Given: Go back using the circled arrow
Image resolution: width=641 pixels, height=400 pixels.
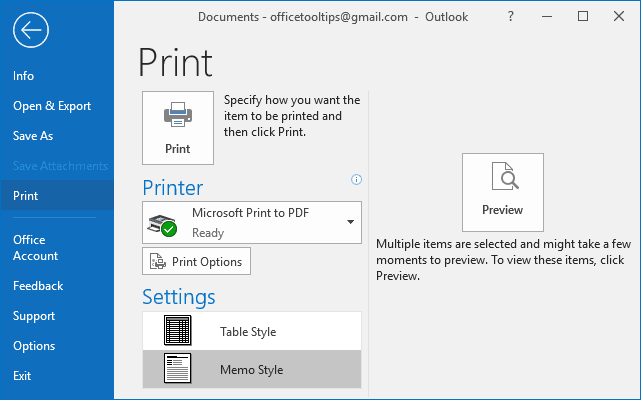Looking at the screenshot, I should tap(31, 30).
